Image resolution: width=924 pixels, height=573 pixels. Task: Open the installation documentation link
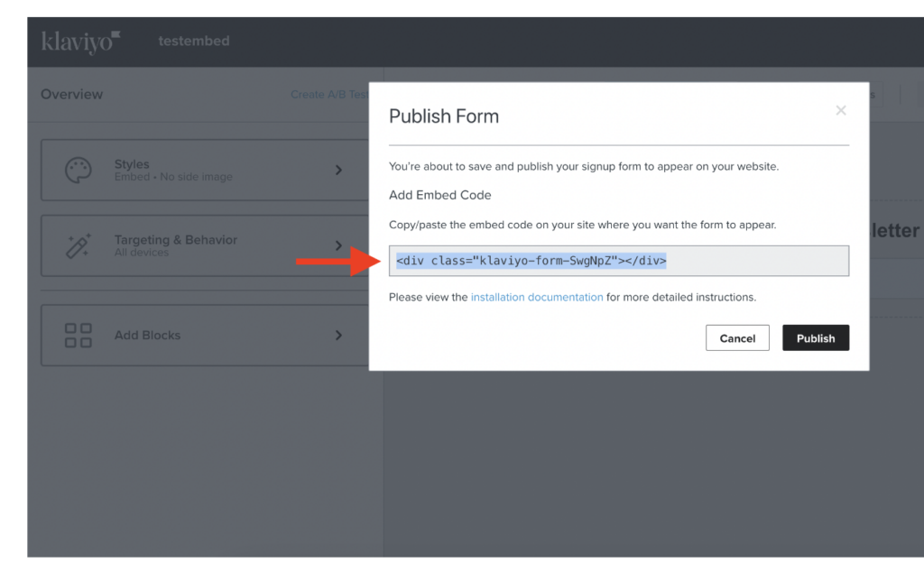pos(537,297)
